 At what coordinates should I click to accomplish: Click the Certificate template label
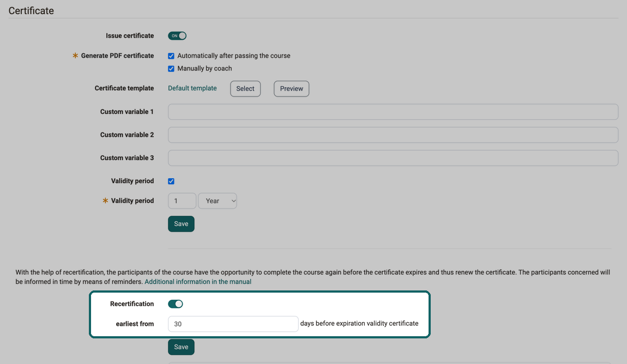(124, 88)
